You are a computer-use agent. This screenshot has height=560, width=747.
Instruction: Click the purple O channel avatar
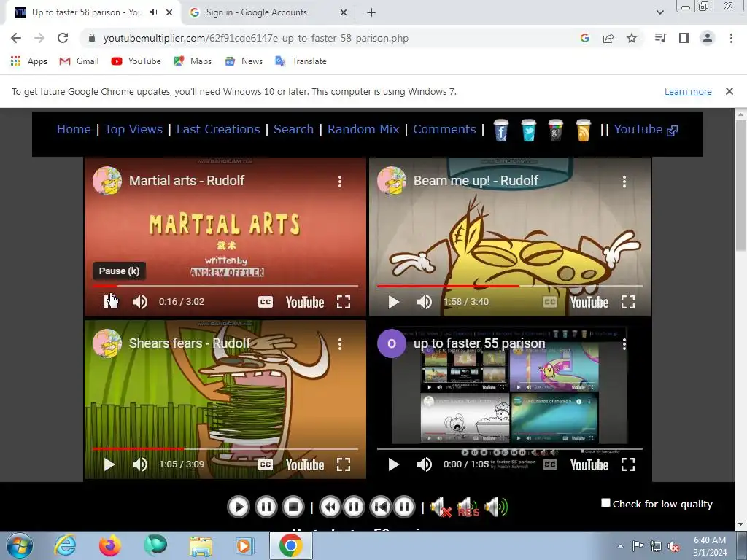coord(391,343)
